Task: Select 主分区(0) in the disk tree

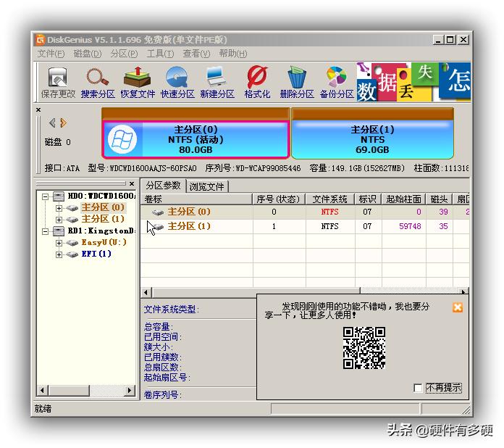Action: click(103, 207)
